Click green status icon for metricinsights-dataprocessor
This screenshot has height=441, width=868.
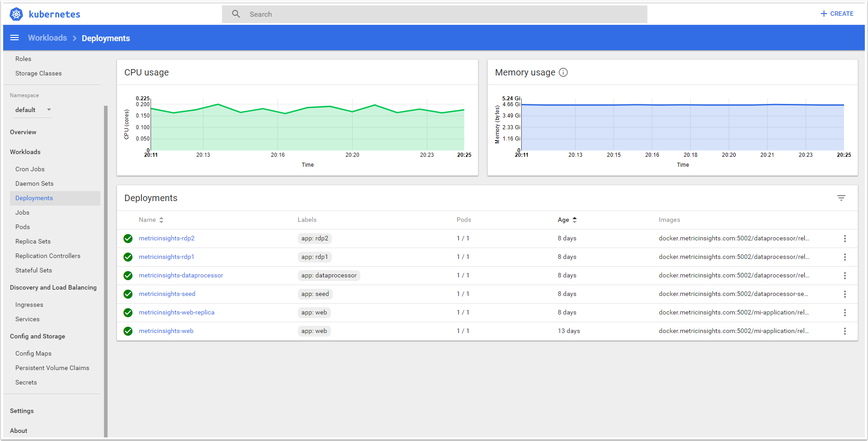point(128,276)
